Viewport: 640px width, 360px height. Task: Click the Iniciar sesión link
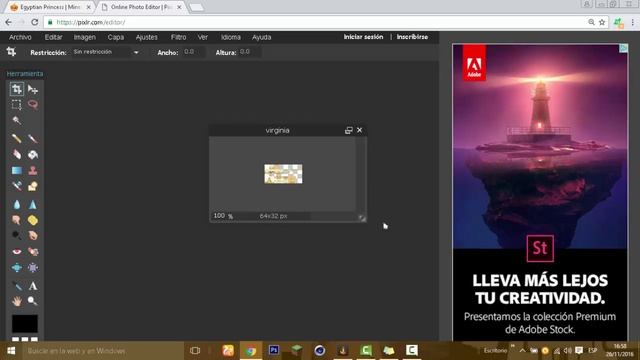363,37
